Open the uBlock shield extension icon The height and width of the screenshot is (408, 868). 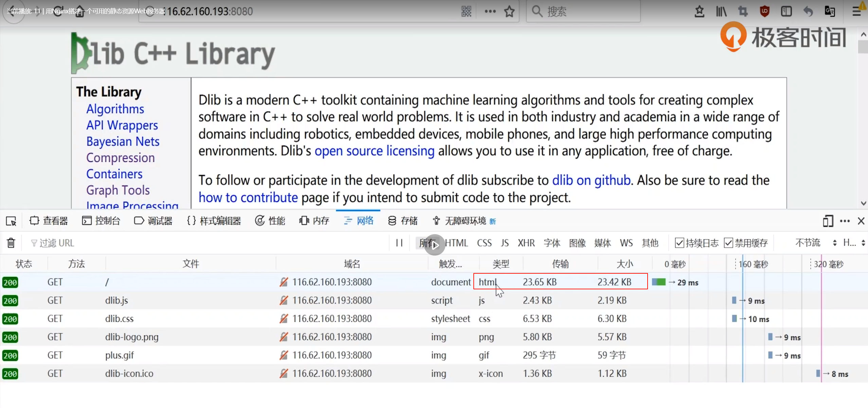(764, 12)
